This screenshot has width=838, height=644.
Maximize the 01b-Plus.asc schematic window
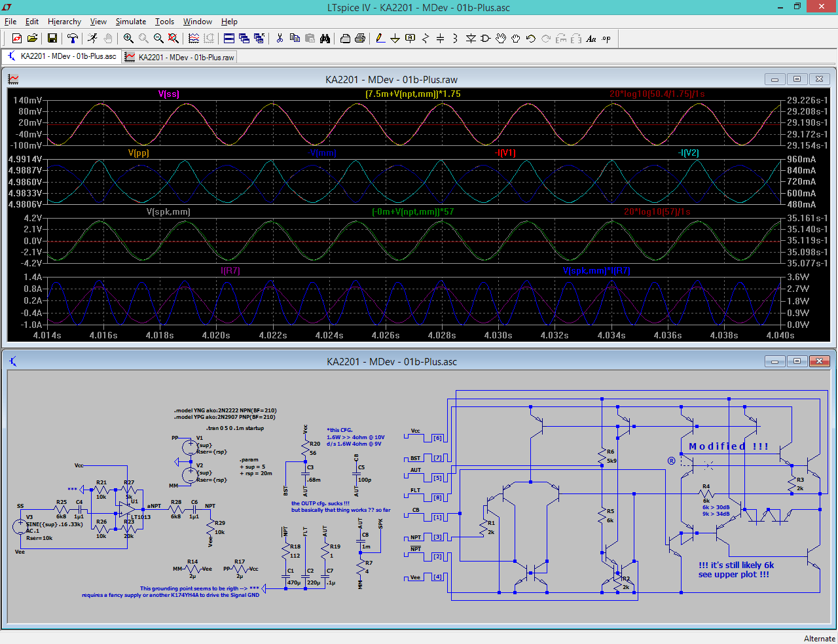click(x=797, y=361)
